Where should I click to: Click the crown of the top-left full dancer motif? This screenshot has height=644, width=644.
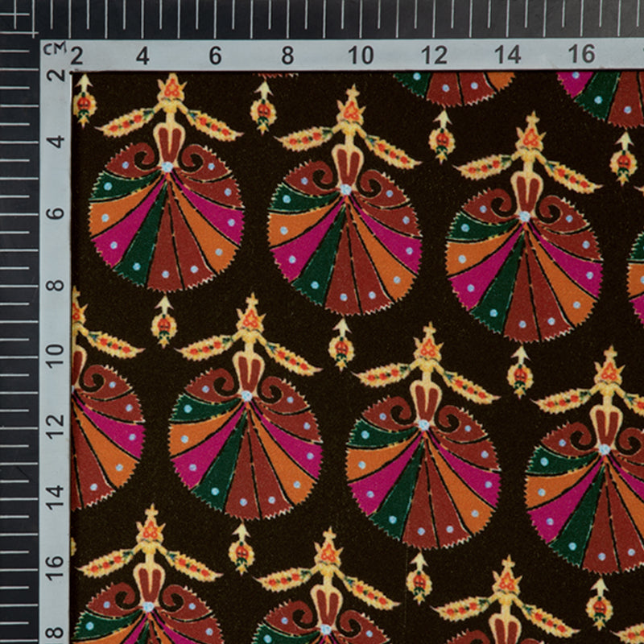click(x=171, y=87)
